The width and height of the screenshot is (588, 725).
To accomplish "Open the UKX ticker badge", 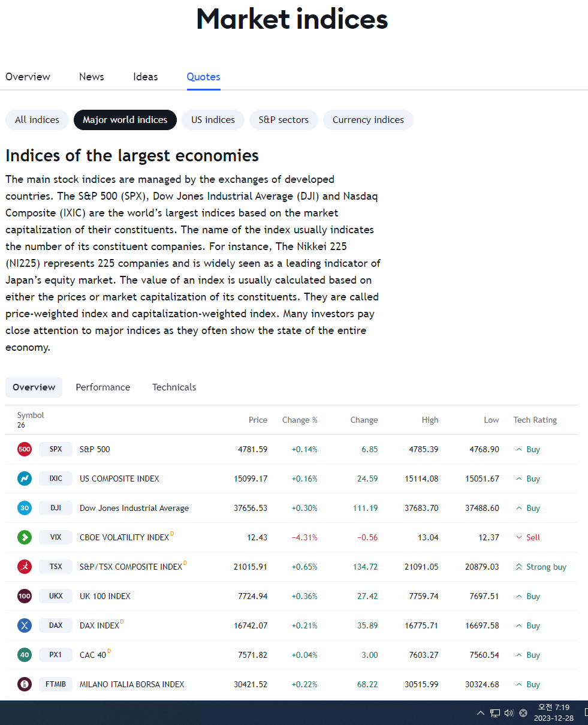I will [56, 596].
